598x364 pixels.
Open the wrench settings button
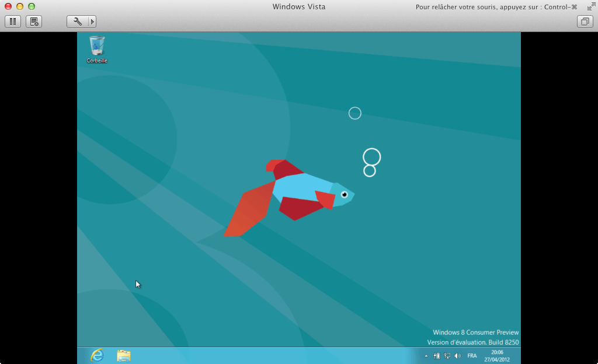coord(78,22)
